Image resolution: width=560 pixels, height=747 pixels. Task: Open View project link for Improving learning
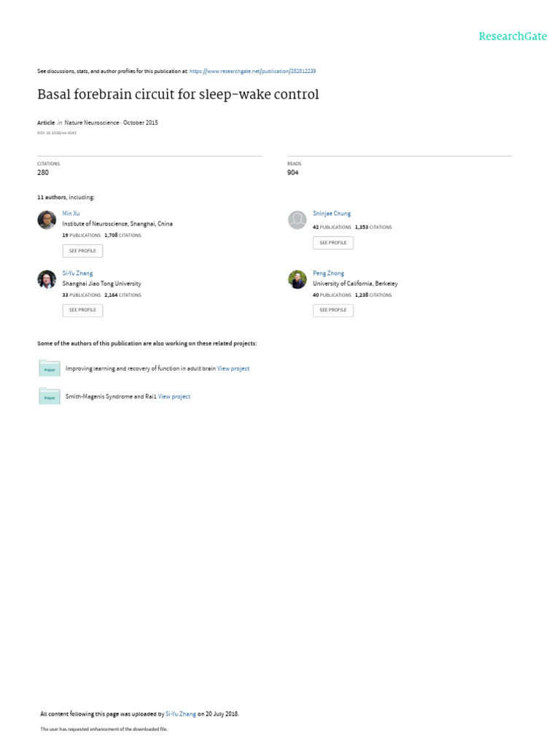[x=233, y=368]
